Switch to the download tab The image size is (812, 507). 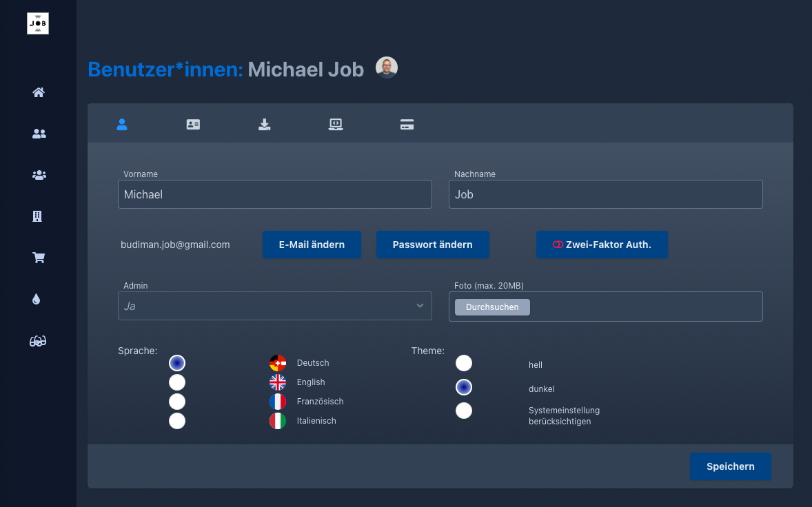pos(264,124)
